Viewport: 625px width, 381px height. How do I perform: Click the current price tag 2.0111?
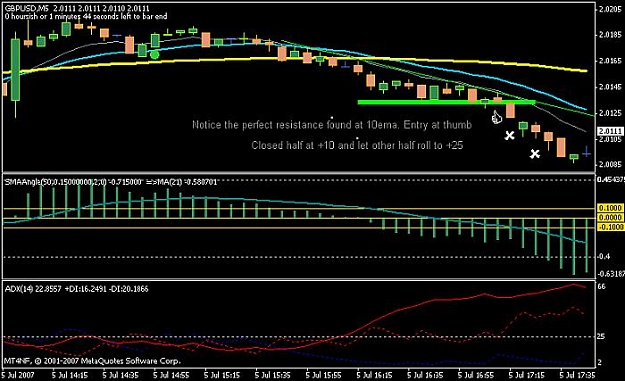click(x=610, y=131)
